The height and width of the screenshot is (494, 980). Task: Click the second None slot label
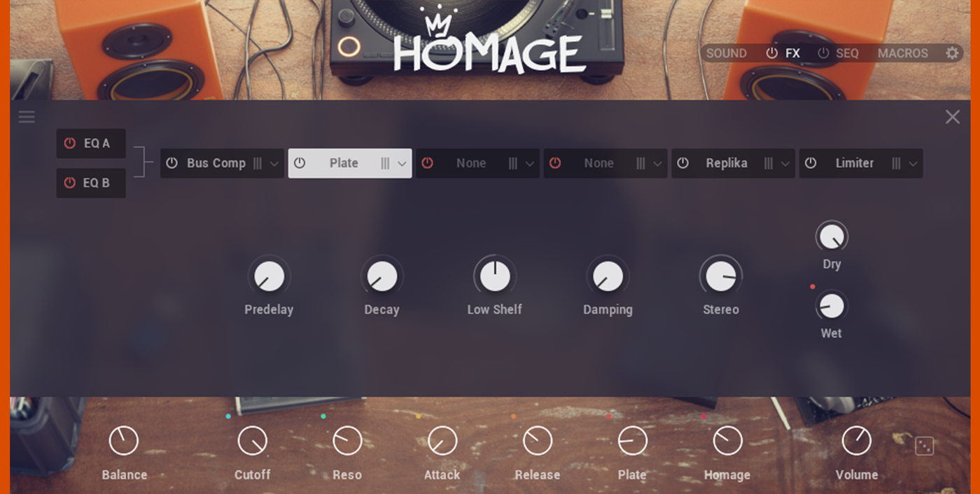[x=598, y=163]
